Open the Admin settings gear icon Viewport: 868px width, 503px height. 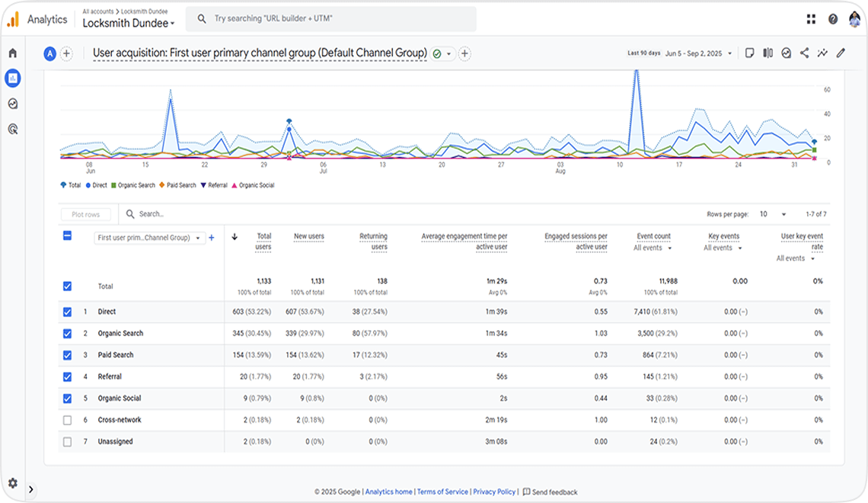[x=12, y=483]
